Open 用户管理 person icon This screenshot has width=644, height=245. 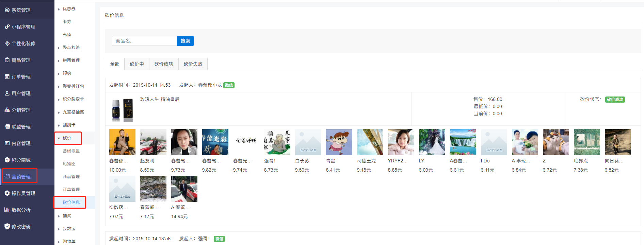(x=7, y=93)
